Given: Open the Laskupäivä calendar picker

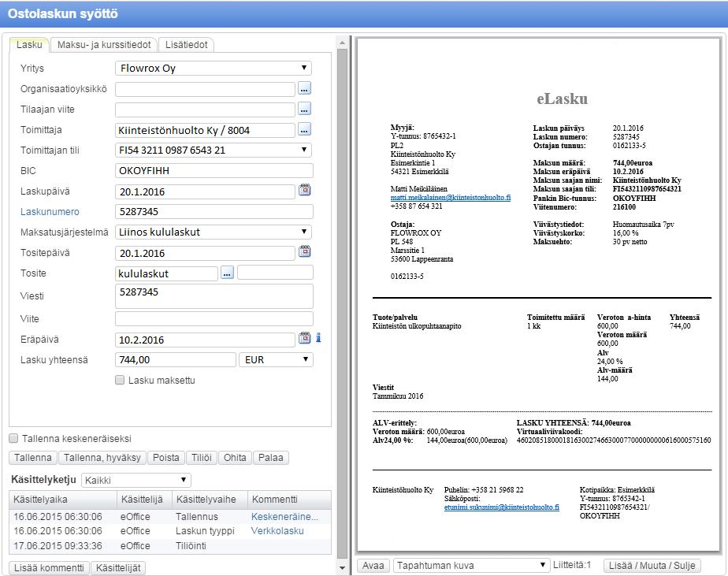Looking at the screenshot, I should pyautogui.click(x=305, y=190).
